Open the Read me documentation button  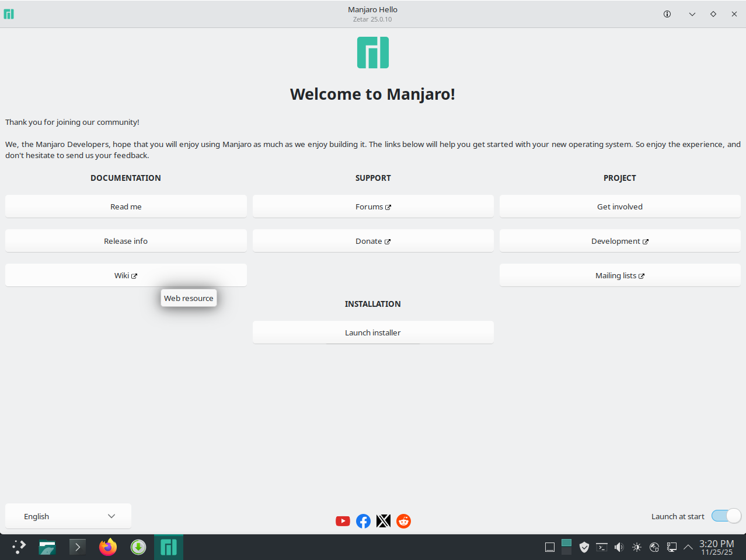(x=126, y=206)
